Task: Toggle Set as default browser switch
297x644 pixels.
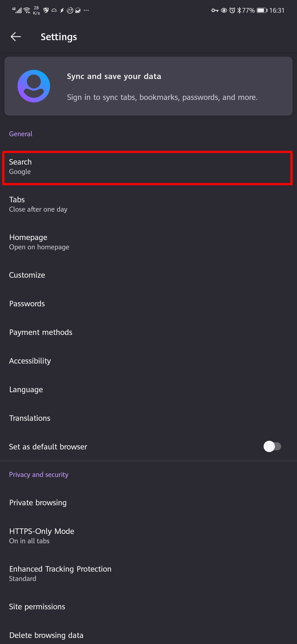Action: tap(272, 446)
